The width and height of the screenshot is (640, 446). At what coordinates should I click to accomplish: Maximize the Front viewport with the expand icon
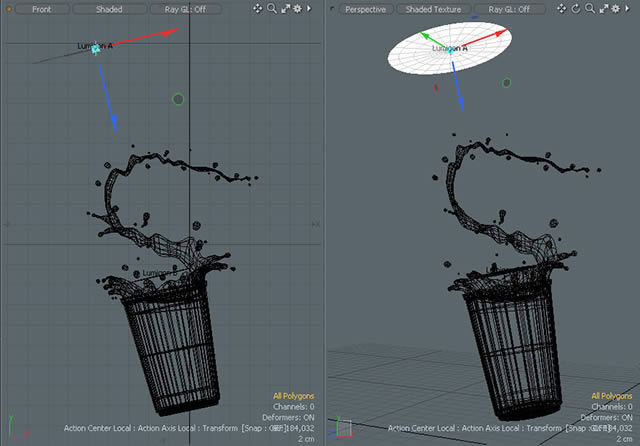tap(284, 8)
